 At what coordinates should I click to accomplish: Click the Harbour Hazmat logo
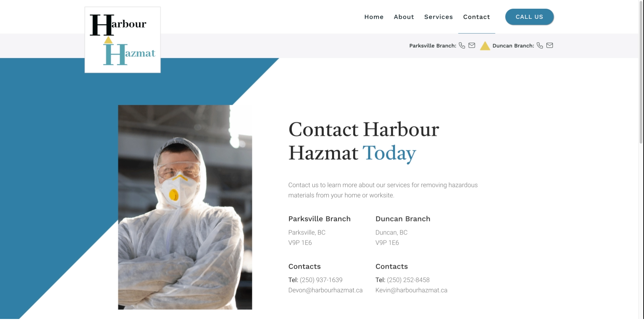122,40
